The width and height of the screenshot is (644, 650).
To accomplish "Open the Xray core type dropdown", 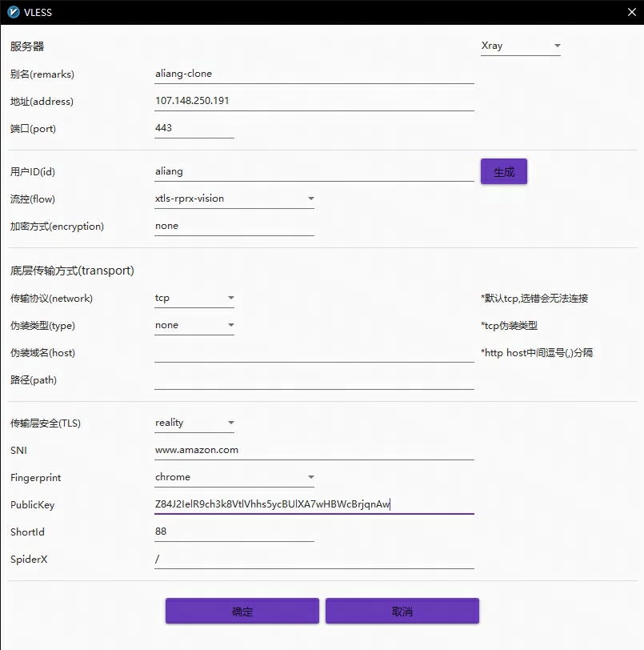I will [x=521, y=46].
